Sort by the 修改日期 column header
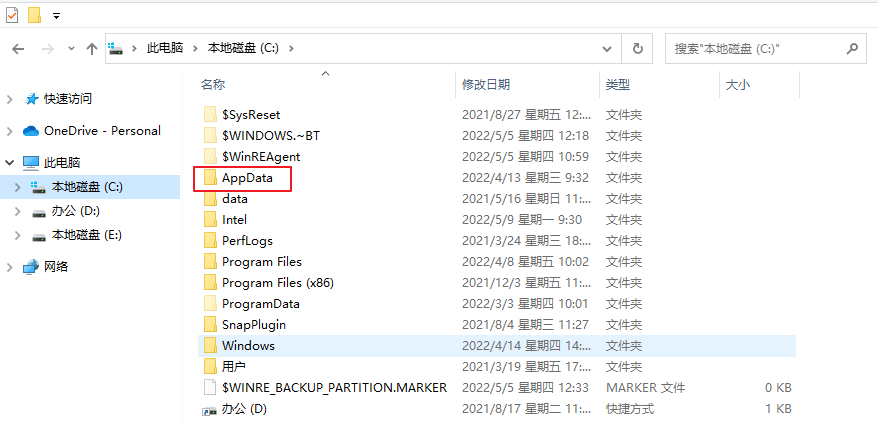Image resolution: width=878 pixels, height=424 pixels. (x=486, y=85)
